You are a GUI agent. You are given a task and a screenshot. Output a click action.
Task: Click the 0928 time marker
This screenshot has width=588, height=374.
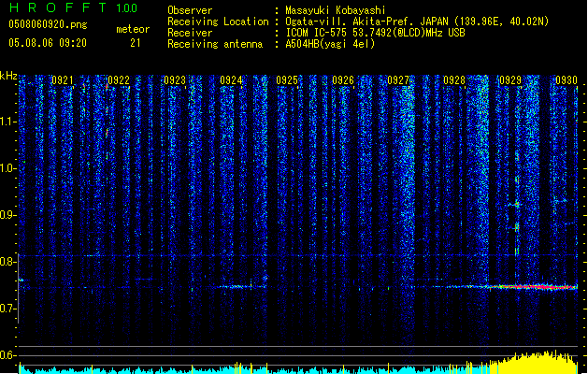click(454, 80)
